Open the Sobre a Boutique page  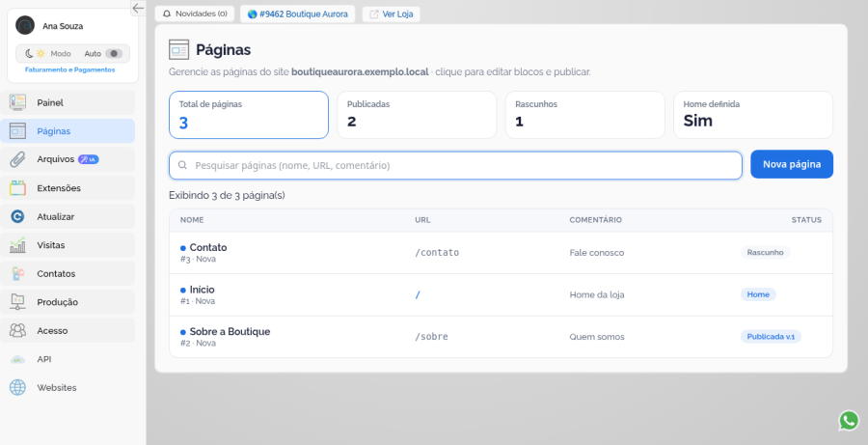(x=501, y=337)
